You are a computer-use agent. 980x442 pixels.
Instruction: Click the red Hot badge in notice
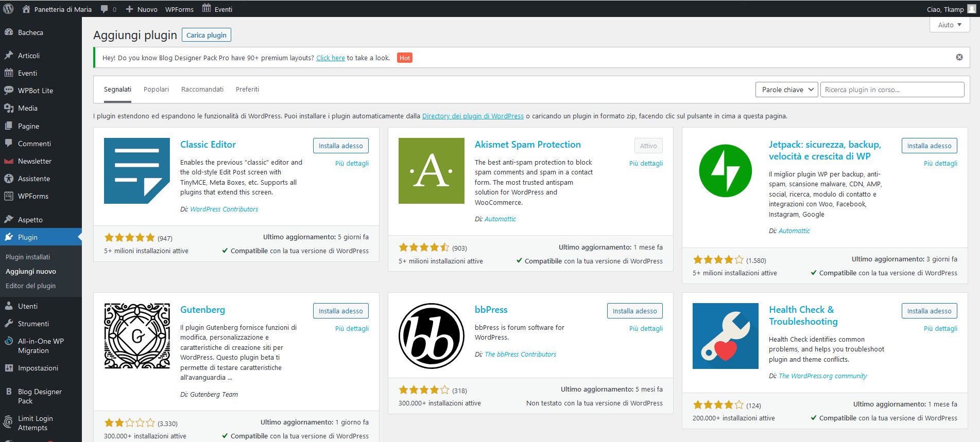[405, 58]
